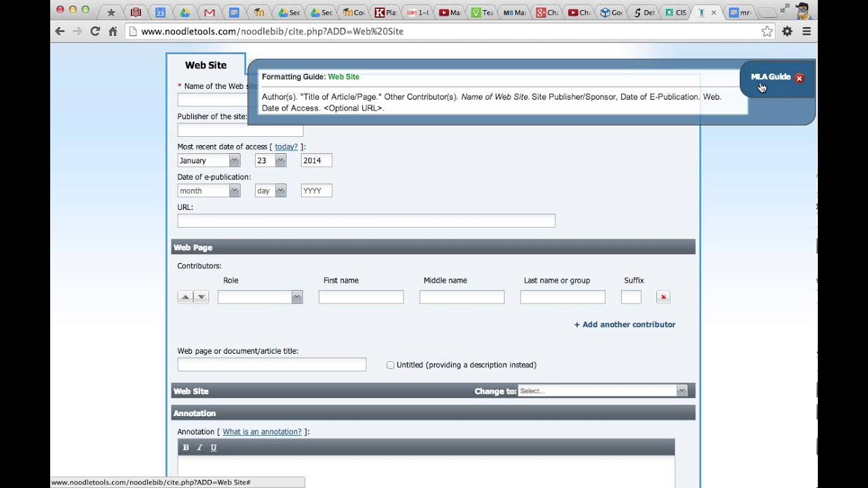Viewport: 868px width, 488px height.
Task: Reload the page
Action: 95,31
